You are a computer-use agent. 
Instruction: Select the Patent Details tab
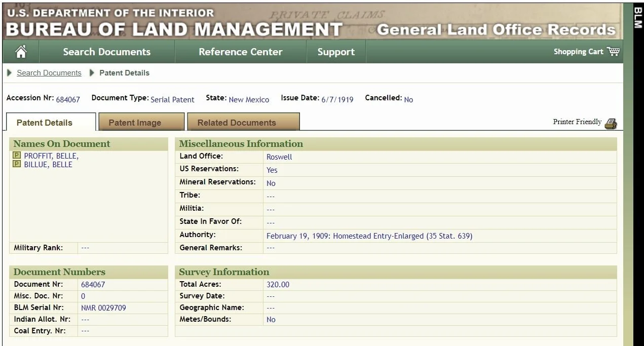[x=51, y=122]
